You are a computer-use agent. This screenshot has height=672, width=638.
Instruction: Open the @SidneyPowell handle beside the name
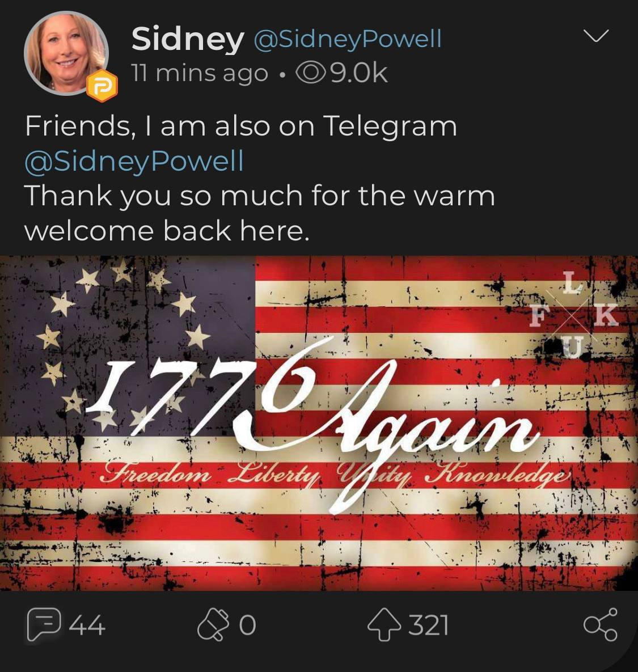point(347,39)
